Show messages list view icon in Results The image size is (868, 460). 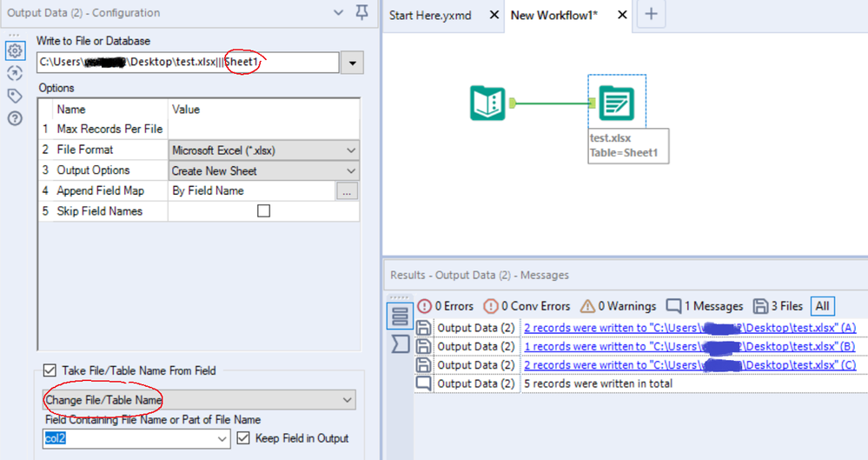400,316
